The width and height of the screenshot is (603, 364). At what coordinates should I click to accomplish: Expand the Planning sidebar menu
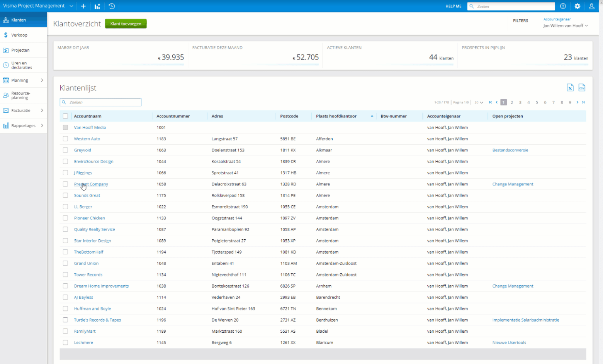24,80
